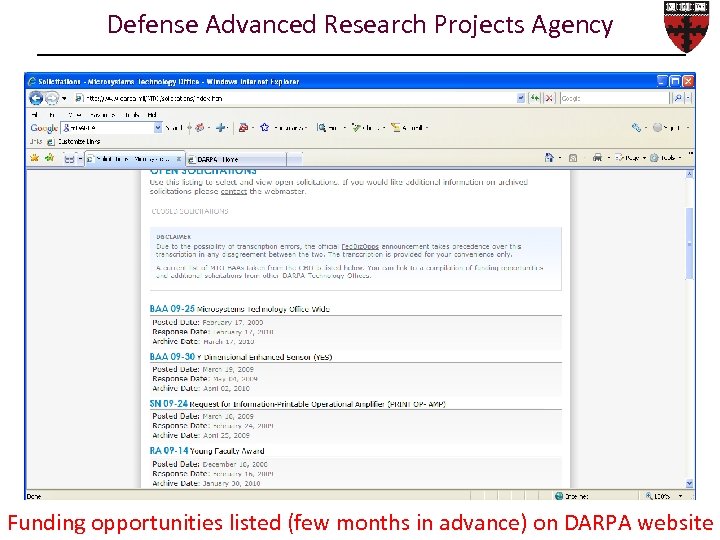Click the red share icon on Google Toolbar
This screenshot has height=540, width=720.
point(243,128)
